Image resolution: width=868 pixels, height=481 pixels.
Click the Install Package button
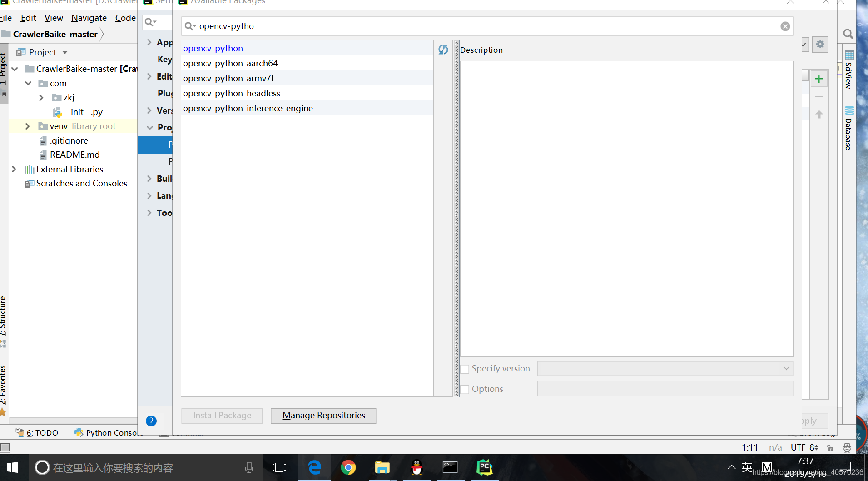pos(222,415)
